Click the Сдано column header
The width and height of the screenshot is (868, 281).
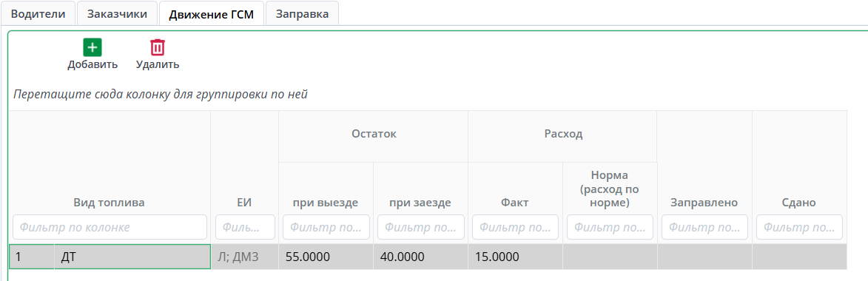click(x=799, y=203)
